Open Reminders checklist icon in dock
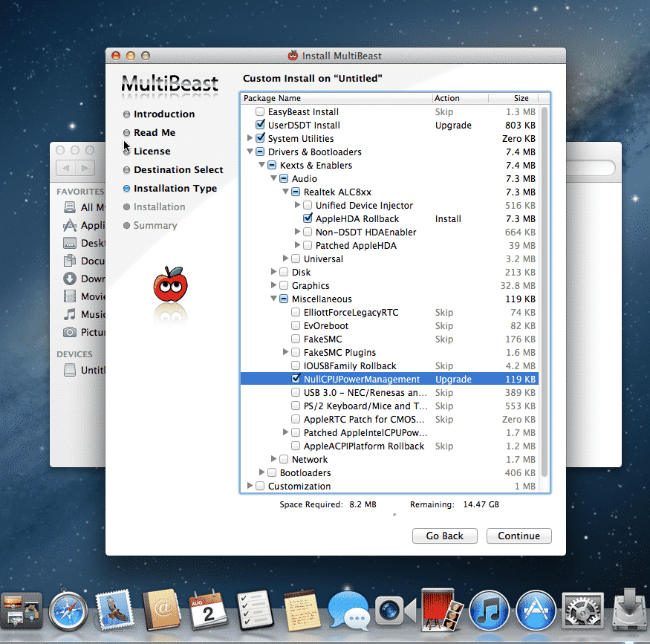Screen dimensions: 650x644 [x=254, y=613]
